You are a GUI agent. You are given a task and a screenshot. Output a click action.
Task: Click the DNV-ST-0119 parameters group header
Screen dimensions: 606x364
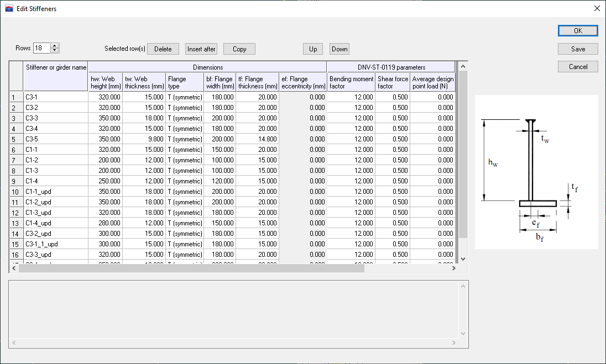click(x=391, y=67)
